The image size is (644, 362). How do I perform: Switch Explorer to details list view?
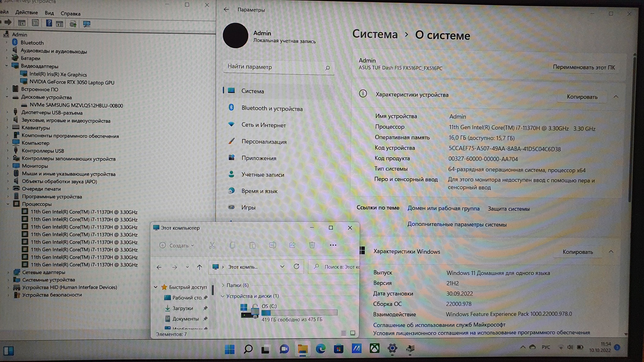pos(343,333)
